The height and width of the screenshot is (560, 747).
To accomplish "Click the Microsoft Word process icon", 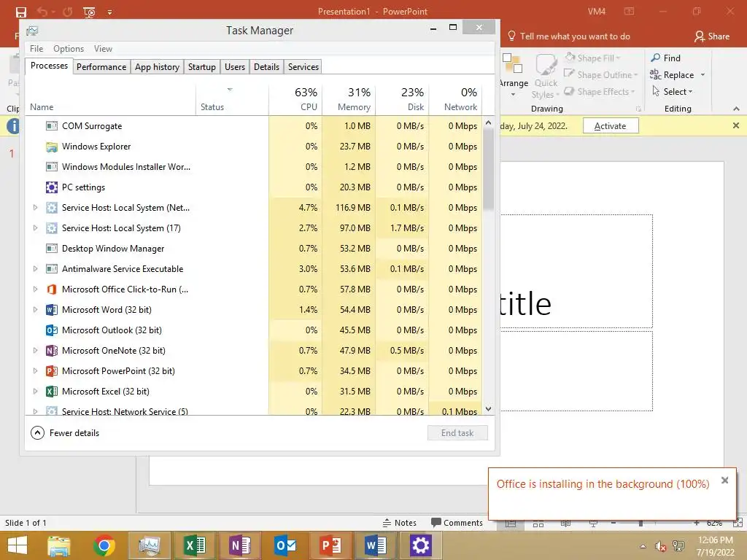I will pos(52,310).
